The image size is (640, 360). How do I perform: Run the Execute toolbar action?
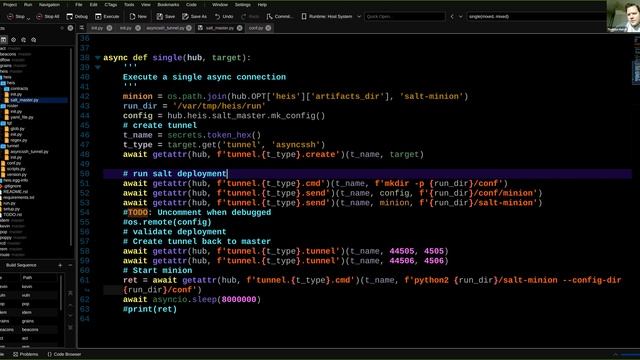[107, 16]
